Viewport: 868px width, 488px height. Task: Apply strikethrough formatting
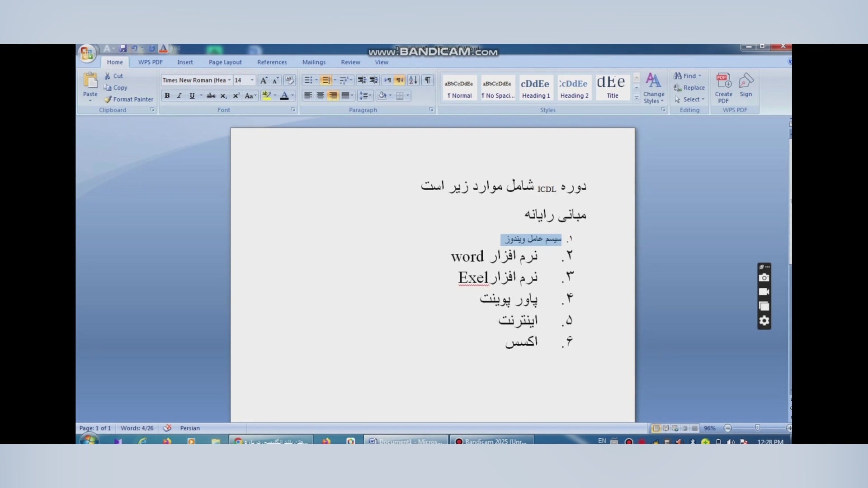coord(211,96)
